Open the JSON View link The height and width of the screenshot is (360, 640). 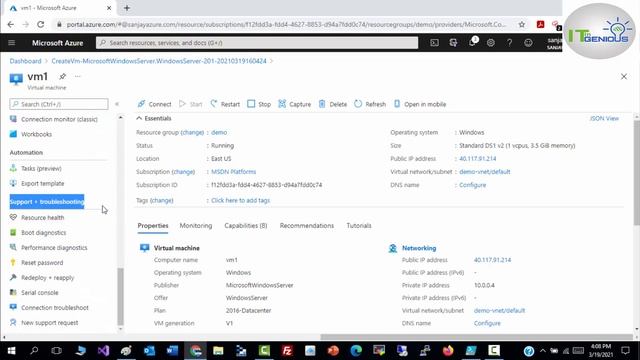click(604, 118)
